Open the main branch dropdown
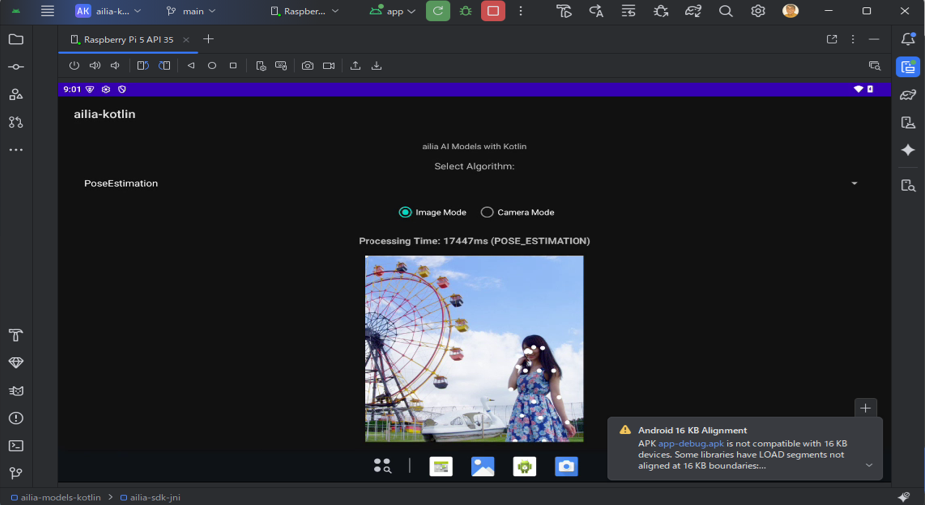Screen dimensions: 925x505 click(x=190, y=11)
